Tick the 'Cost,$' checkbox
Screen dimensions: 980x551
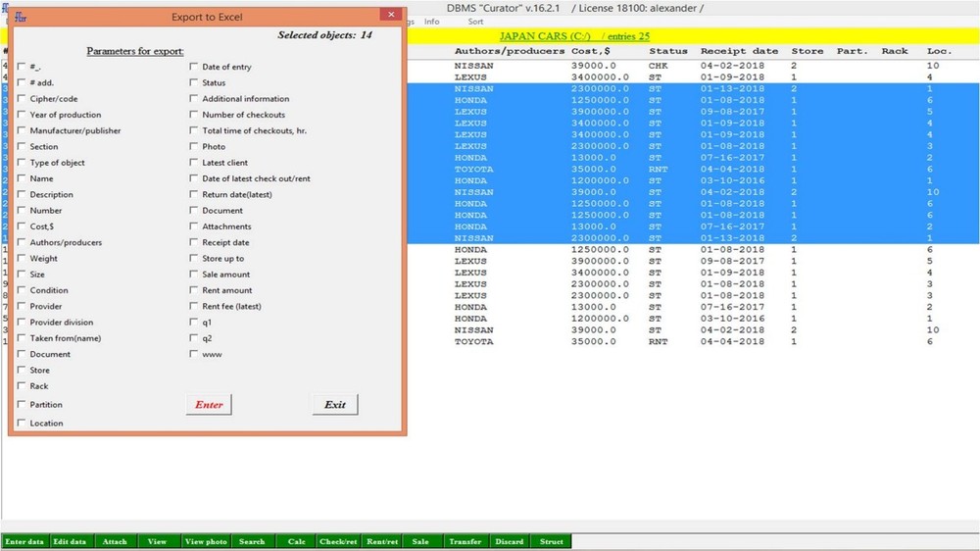click(22, 226)
